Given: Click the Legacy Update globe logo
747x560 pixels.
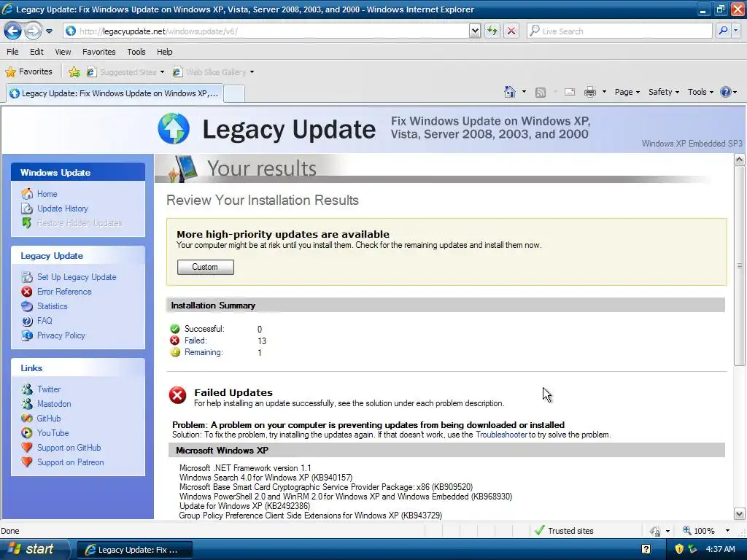Looking at the screenshot, I should click(x=174, y=128).
